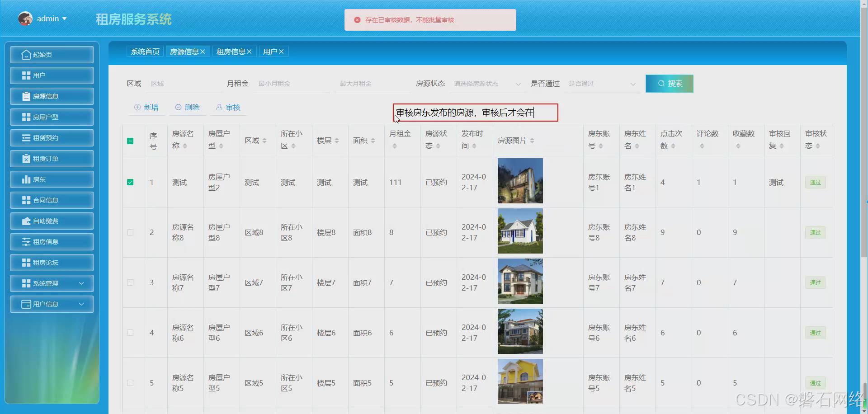Close the 用户 tab
This screenshot has height=414, width=868.
(281, 52)
